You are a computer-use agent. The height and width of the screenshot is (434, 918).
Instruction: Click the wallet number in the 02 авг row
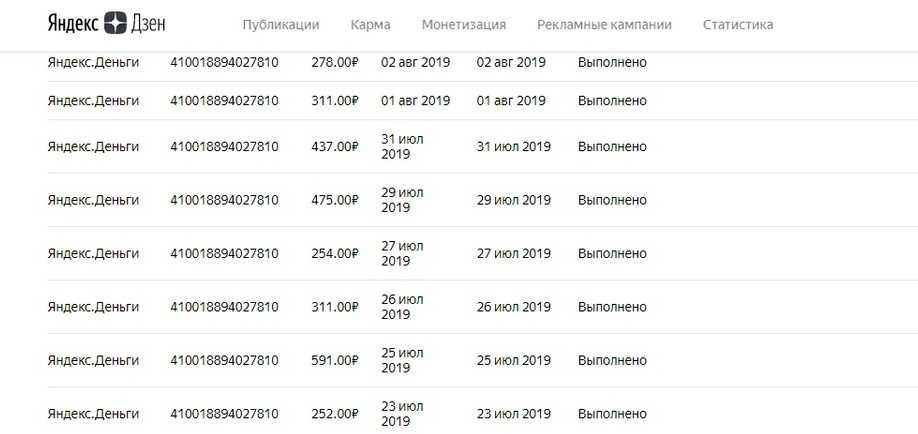224,62
